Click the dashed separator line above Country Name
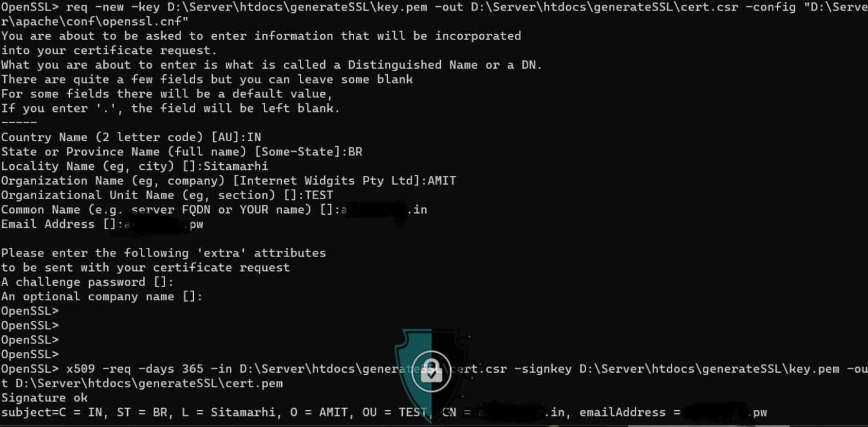 (x=19, y=122)
